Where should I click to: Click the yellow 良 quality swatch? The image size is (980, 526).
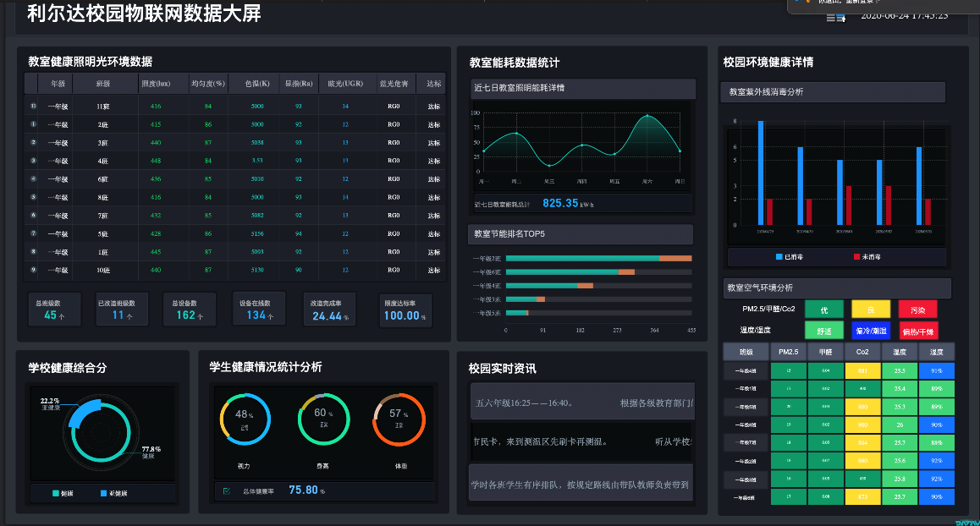(871, 310)
